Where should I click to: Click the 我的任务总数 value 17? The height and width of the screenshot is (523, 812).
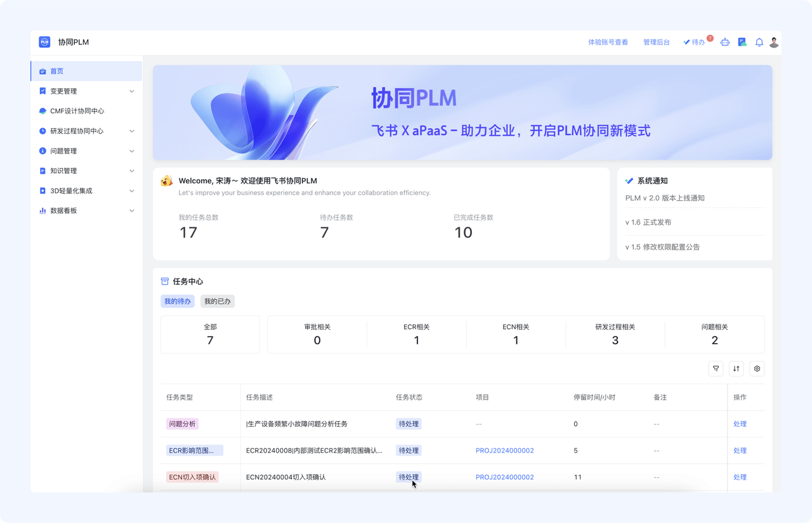[188, 233]
